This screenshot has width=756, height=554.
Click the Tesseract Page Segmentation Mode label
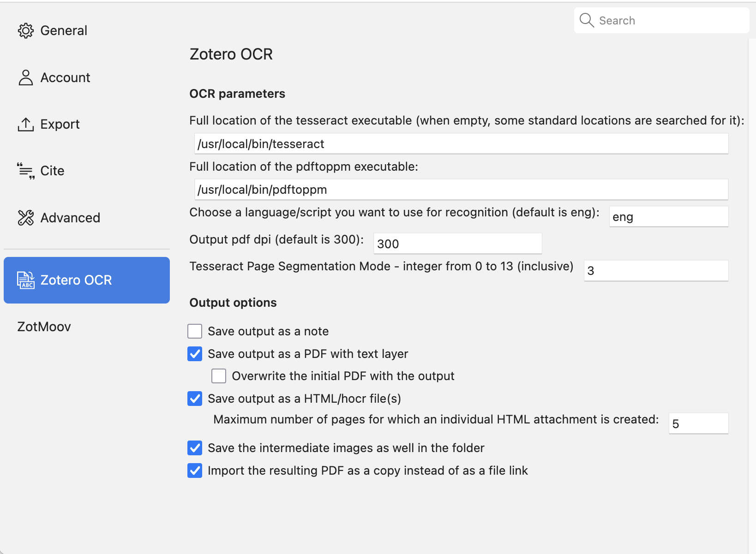pyautogui.click(x=381, y=266)
